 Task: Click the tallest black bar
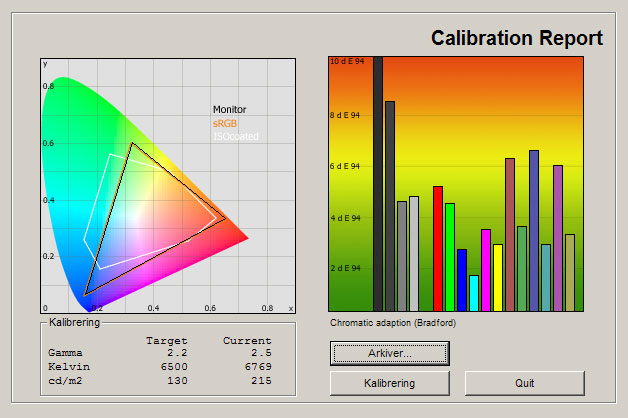point(378,183)
